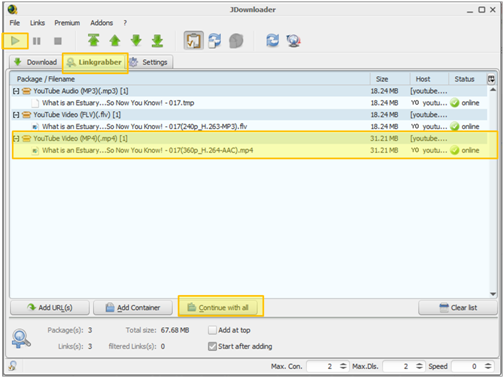Click the file icon of 017.tmp row
Image resolution: width=504 pixels, height=378 pixels.
pyautogui.click(x=35, y=103)
